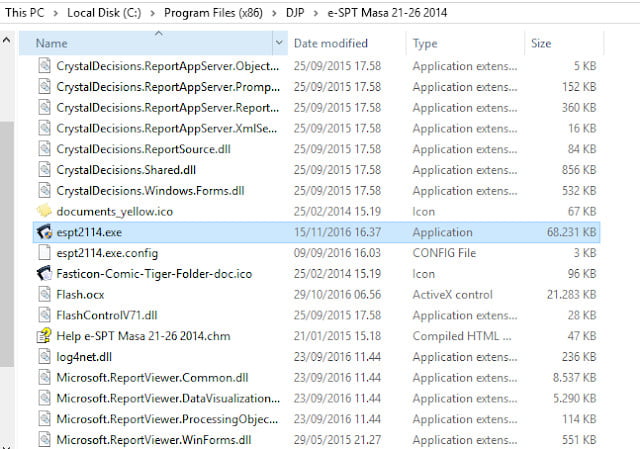Screen dimensions: 640x449
Task: Expand the chevron after Local Disk (C:)
Action: click(x=152, y=13)
